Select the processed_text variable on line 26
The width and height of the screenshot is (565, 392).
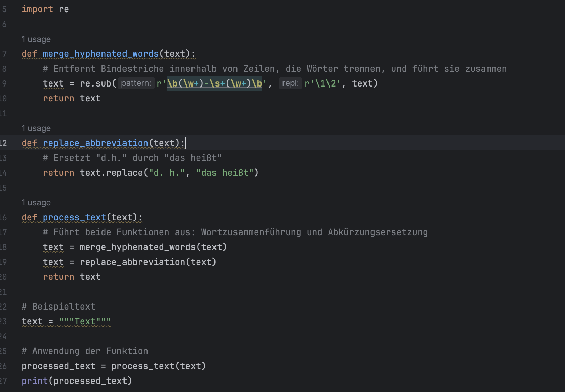tap(58, 366)
